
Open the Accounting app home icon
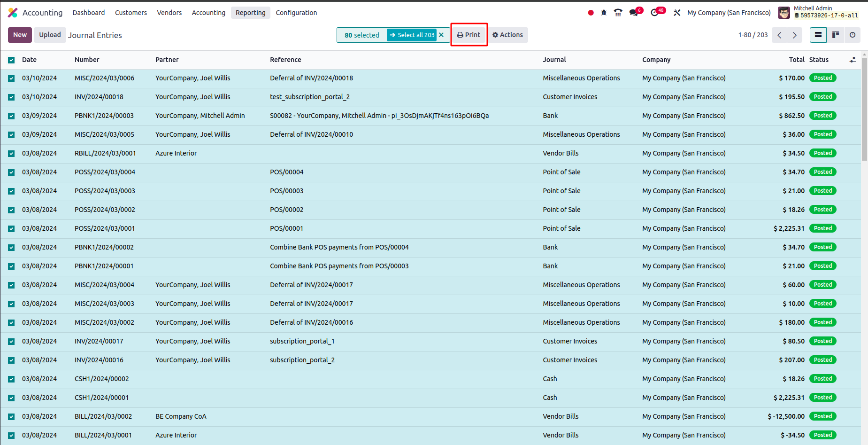13,13
